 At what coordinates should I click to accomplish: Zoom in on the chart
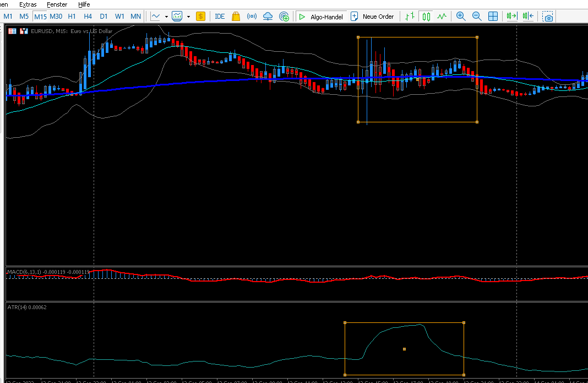pos(461,17)
